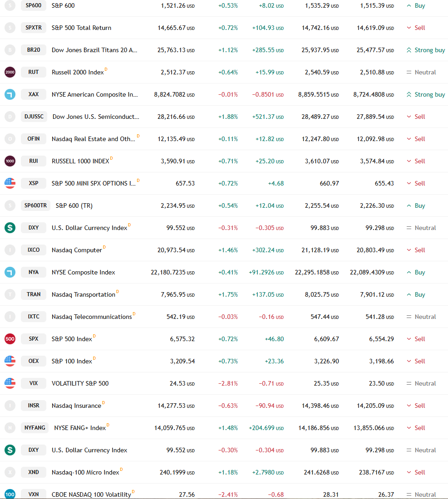Open NYSE American Composite Index link
Image resolution: width=448 pixels, height=499 pixels.
pos(94,94)
